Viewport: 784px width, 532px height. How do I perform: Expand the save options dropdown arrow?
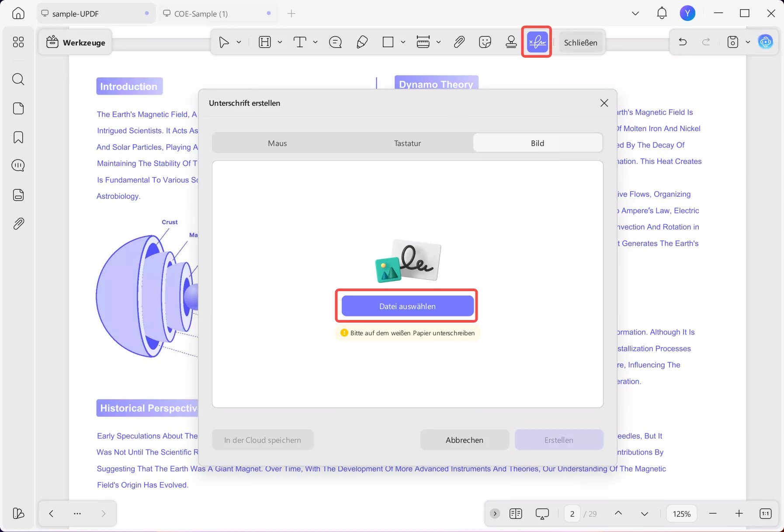(748, 42)
